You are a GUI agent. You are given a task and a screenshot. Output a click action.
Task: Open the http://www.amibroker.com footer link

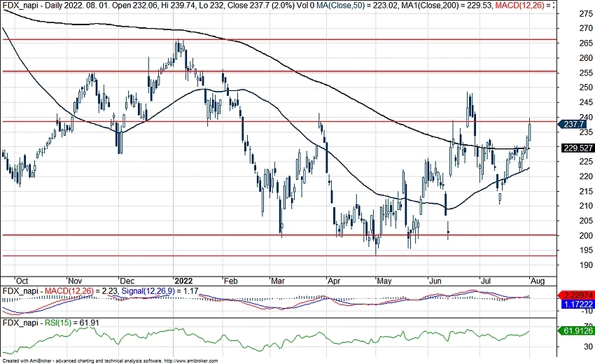(191, 361)
